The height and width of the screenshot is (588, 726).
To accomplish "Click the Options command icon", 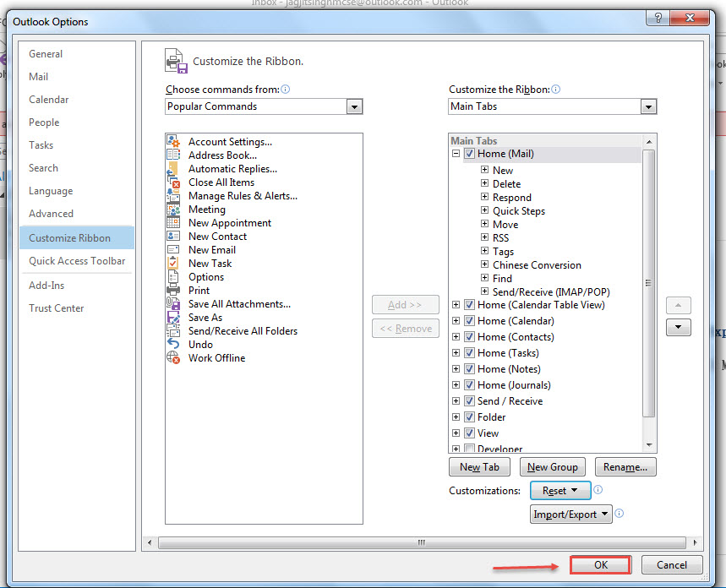I will (x=173, y=277).
